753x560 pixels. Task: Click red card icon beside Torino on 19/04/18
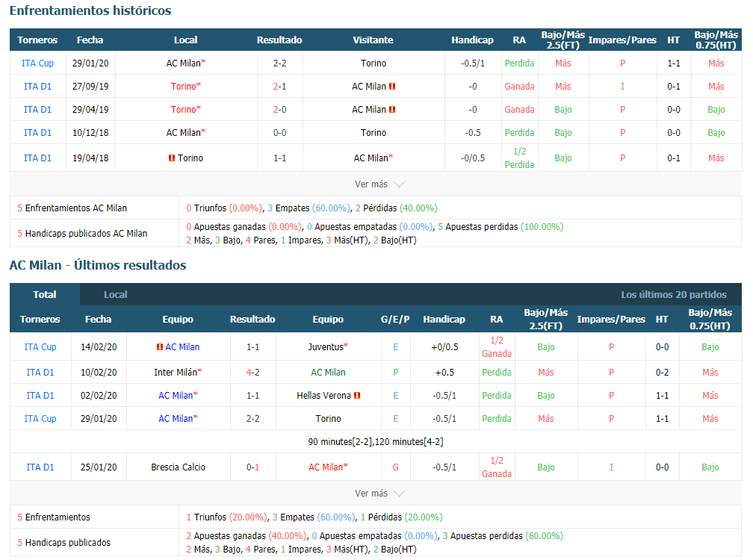172,158
